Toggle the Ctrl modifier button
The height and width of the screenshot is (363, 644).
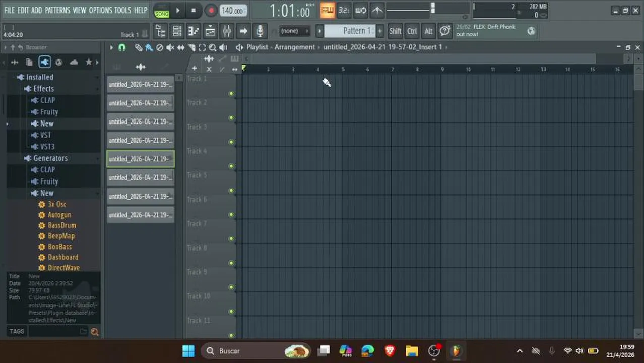(412, 31)
